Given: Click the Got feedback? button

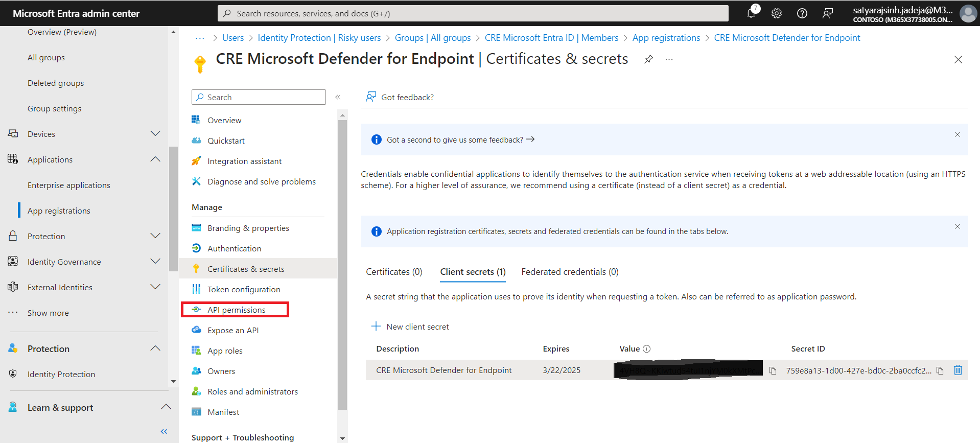Looking at the screenshot, I should point(400,97).
